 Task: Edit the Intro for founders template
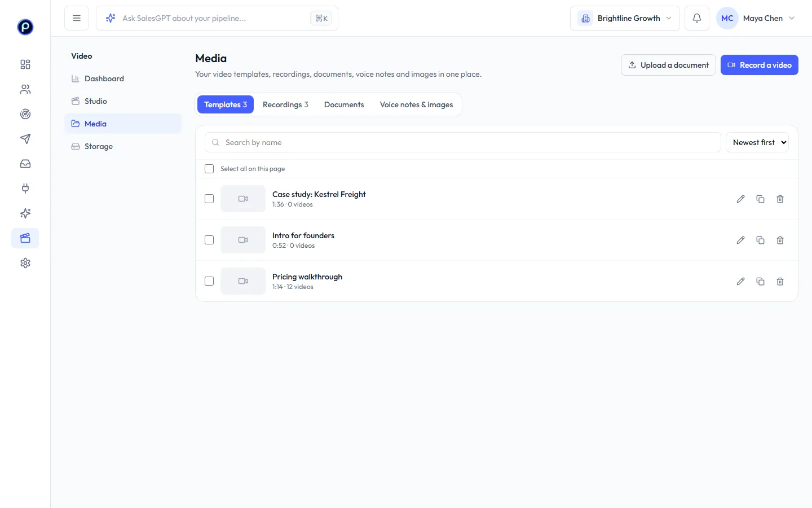(x=741, y=240)
